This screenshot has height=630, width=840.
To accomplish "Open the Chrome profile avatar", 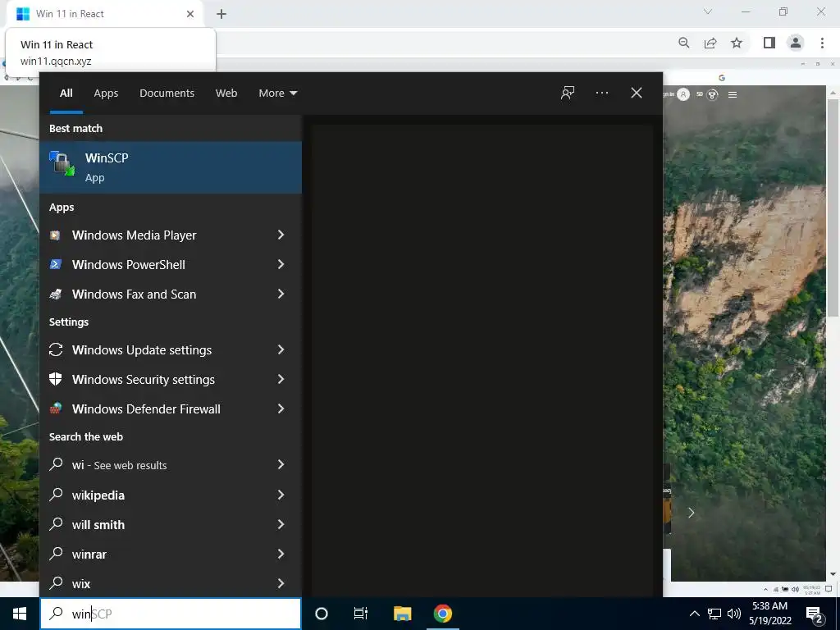I will coord(796,43).
